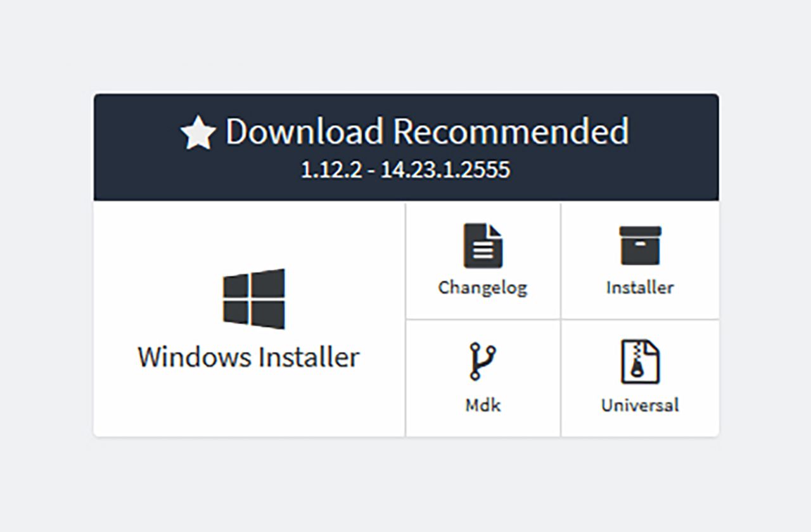Viewport: 811px width, 532px height.
Task: Click the Windows logo icon
Action: [x=253, y=298]
